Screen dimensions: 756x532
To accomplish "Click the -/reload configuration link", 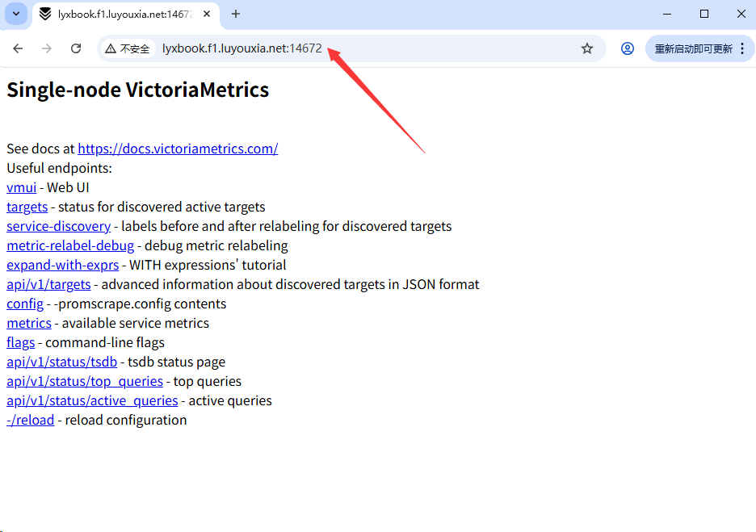I will pyautogui.click(x=31, y=420).
